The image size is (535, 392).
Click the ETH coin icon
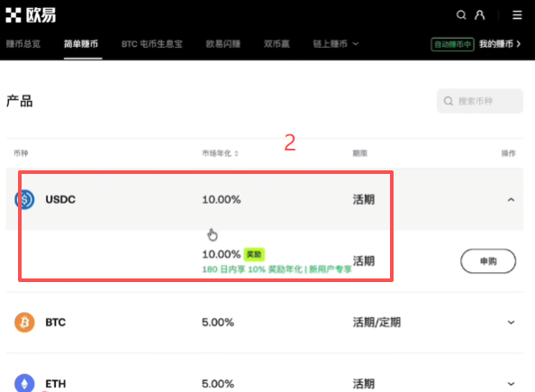pyautogui.click(x=24, y=383)
